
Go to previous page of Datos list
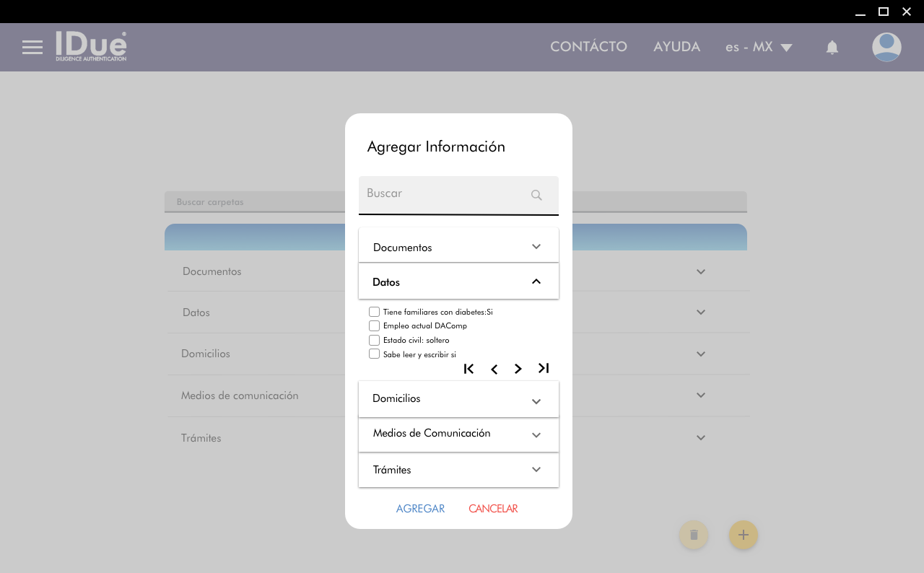pyautogui.click(x=494, y=369)
